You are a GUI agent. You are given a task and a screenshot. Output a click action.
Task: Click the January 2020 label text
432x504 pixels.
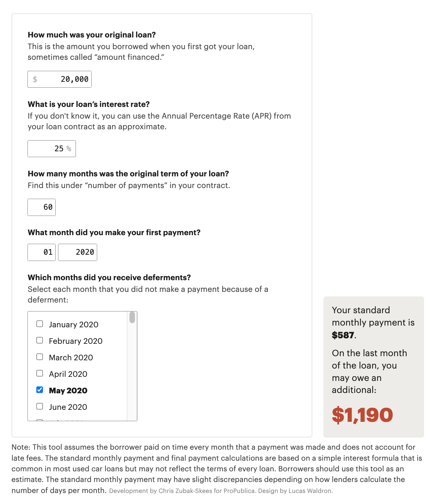pos(73,325)
